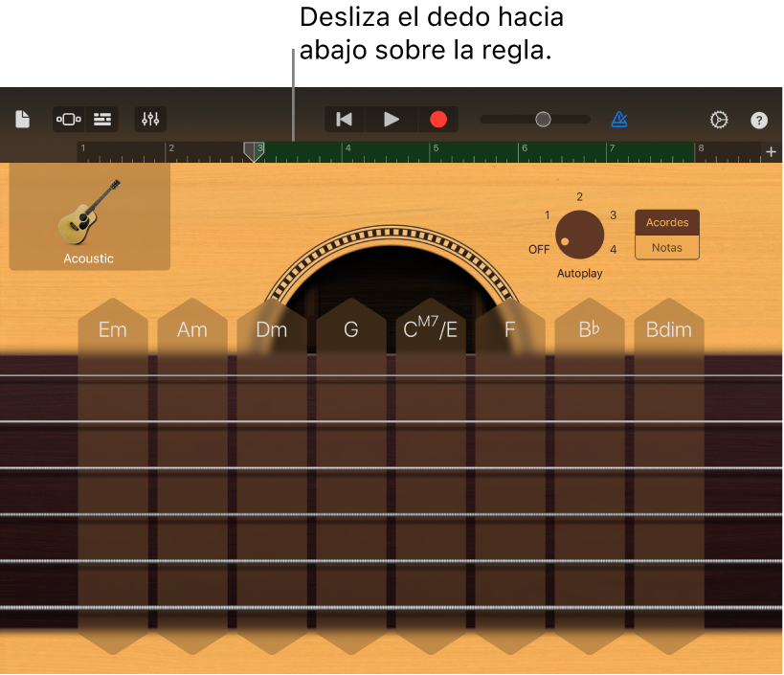This screenshot has height=675, width=784.
Task: Select the Acordes mode
Action: tap(667, 222)
